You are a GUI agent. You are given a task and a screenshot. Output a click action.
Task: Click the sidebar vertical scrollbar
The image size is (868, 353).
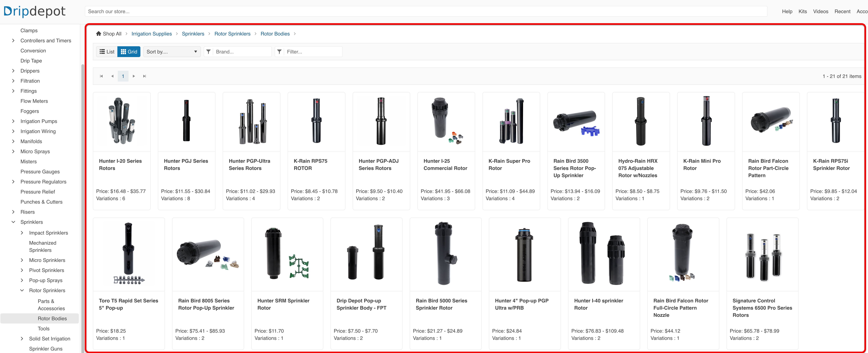(x=83, y=202)
